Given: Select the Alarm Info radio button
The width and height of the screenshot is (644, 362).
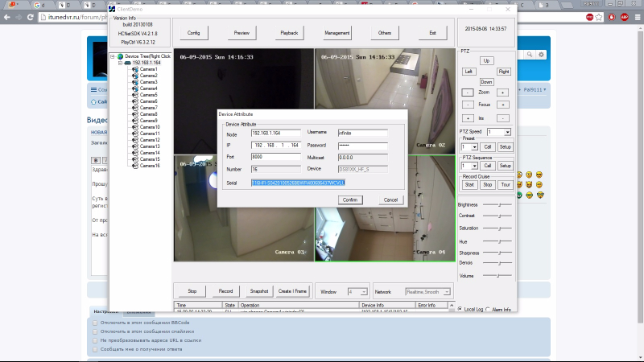Looking at the screenshot, I should [488, 309].
